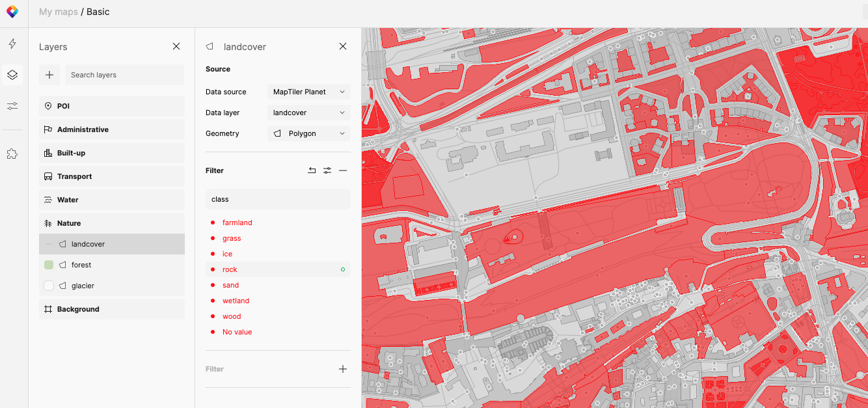The width and height of the screenshot is (868, 408).
Task: Select the Layers stack sidebar icon
Action: tap(12, 75)
